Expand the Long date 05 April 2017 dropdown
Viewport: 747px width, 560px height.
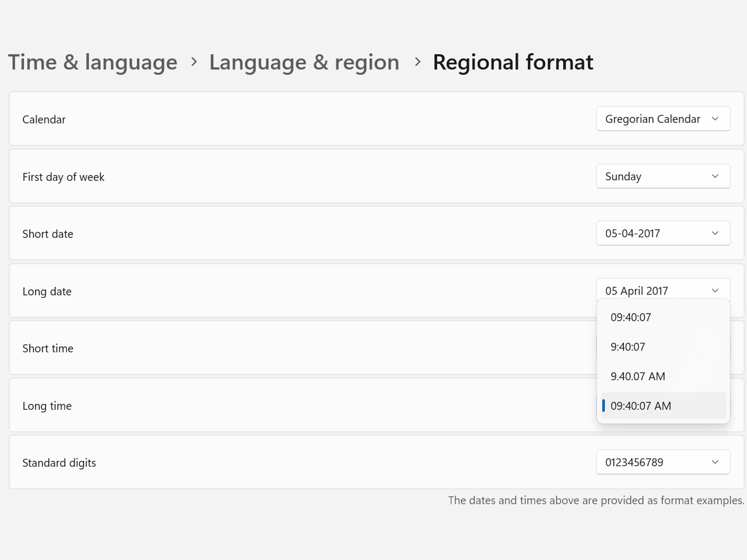tap(662, 290)
